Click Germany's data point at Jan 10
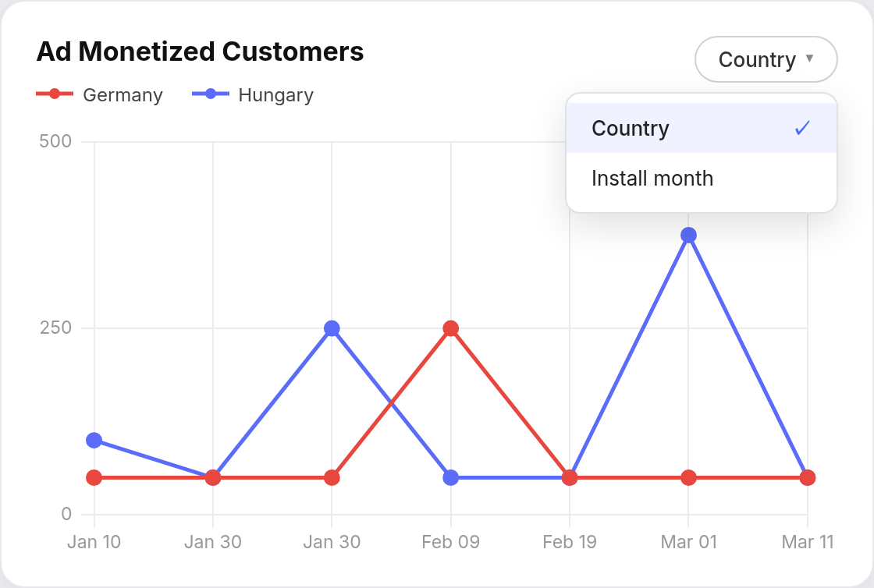The width and height of the screenshot is (874, 588). [94, 478]
